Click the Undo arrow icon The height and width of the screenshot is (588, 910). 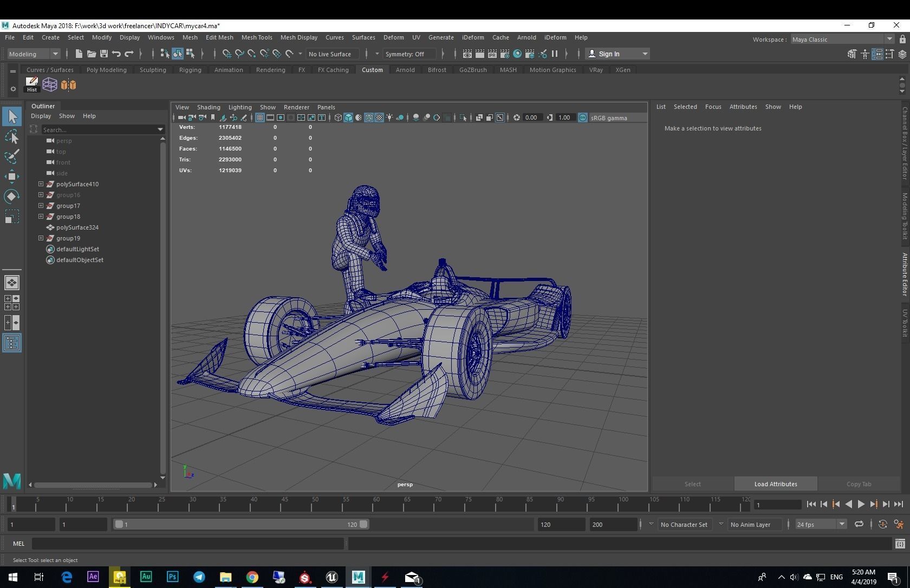[116, 54]
